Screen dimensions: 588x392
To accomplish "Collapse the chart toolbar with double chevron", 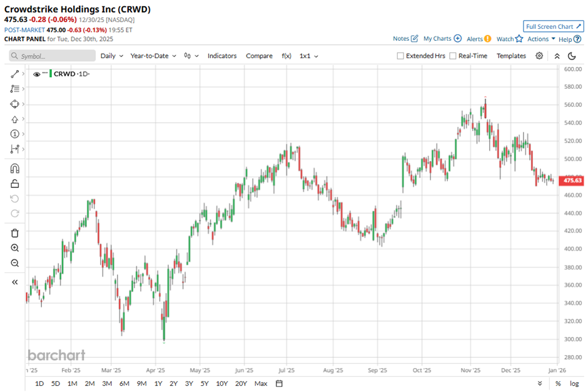I will pyautogui.click(x=557, y=56).
